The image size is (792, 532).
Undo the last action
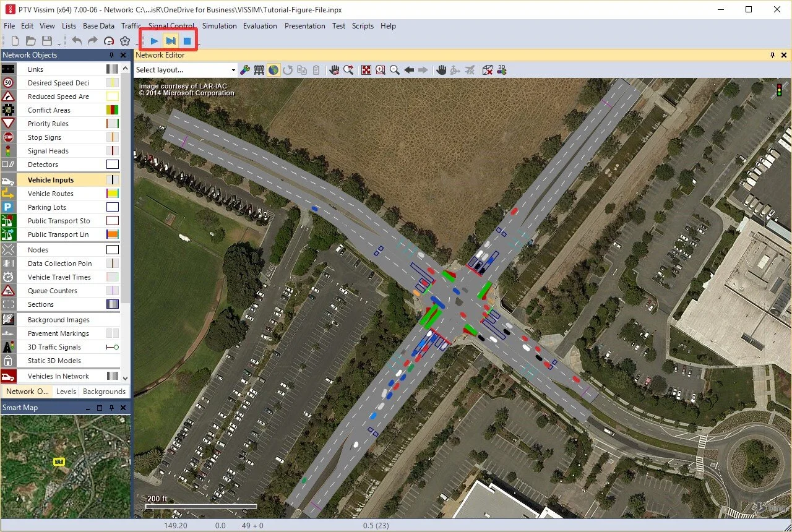point(77,41)
